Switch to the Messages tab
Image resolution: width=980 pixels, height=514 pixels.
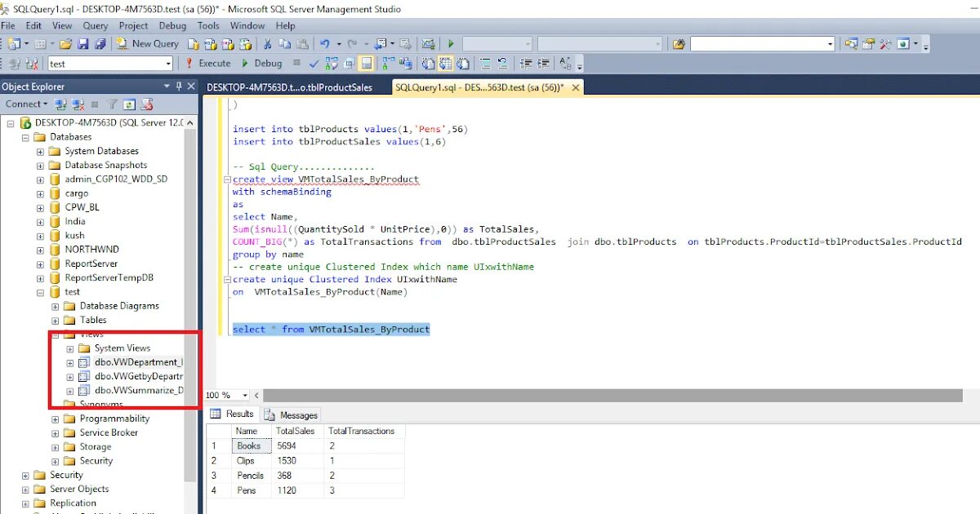click(x=293, y=415)
